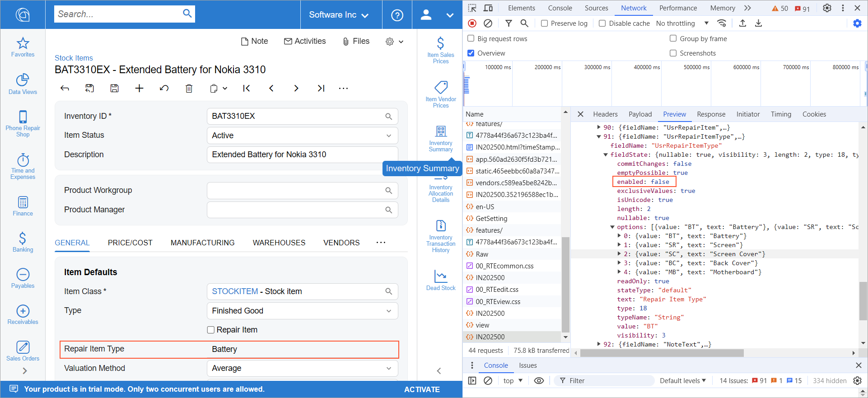Click the Description input field
Image resolution: width=868 pixels, height=398 pixels.
[x=302, y=155]
